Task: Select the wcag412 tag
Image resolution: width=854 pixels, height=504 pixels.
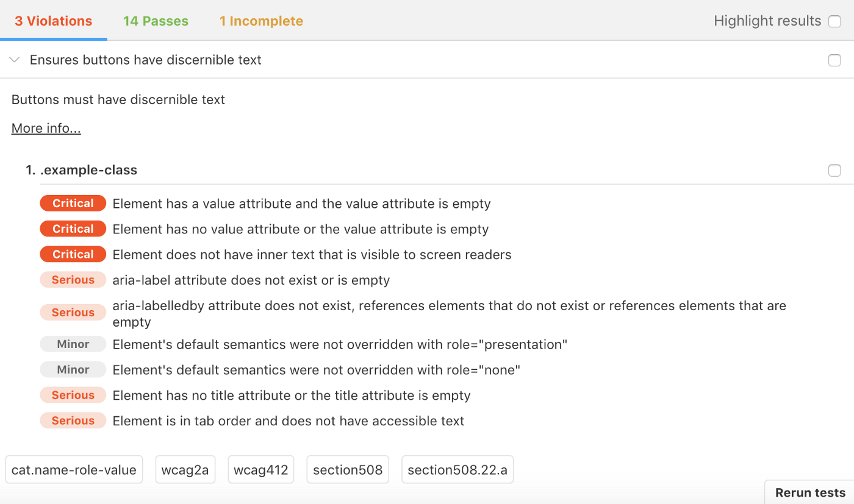Action: tap(260, 470)
